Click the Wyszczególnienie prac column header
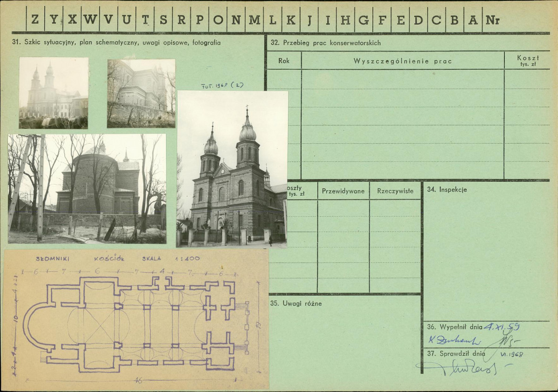Viewport: 558px width, 392px height. click(x=403, y=61)
